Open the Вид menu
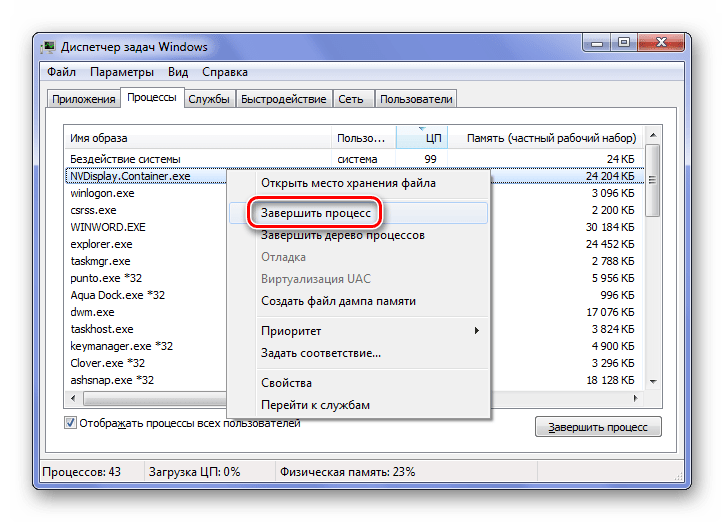Viewport: 725px width, 522px height. tap(178, 72)
